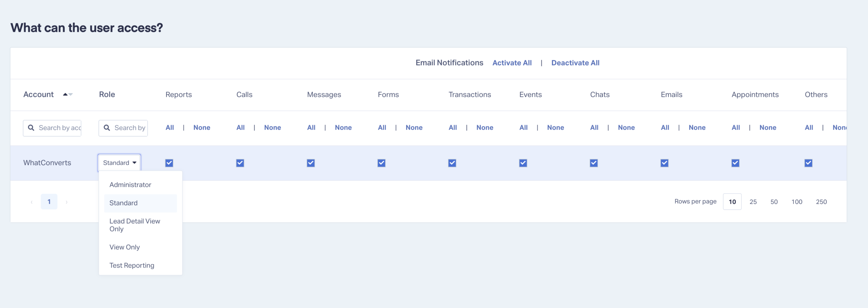Select None under Forms column

(414, 128)
